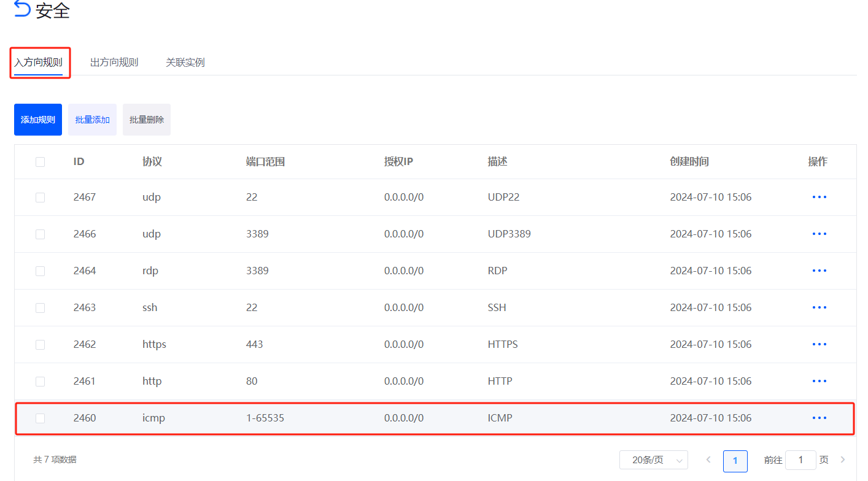Open the actions menu for rule 2464
The image size is (868, 481).
coord(820,271)
